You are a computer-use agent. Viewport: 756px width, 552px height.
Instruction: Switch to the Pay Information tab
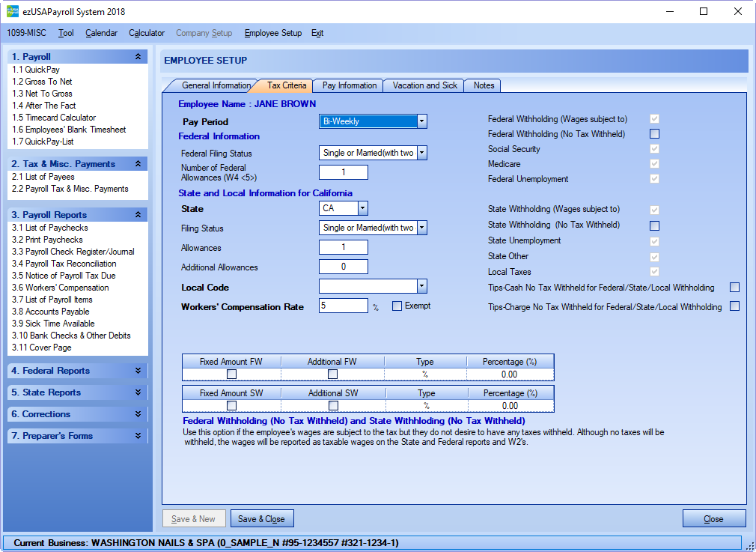349,85
